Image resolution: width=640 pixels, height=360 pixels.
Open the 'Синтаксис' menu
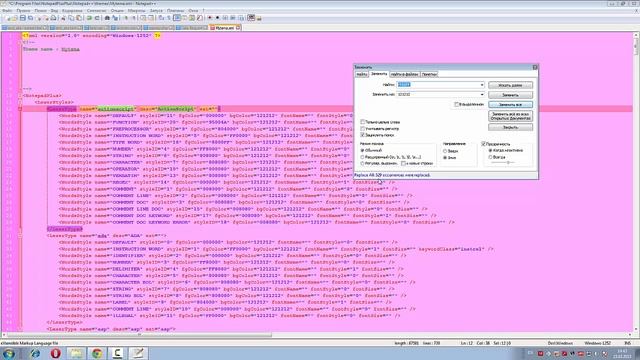(x=96, y=11)
